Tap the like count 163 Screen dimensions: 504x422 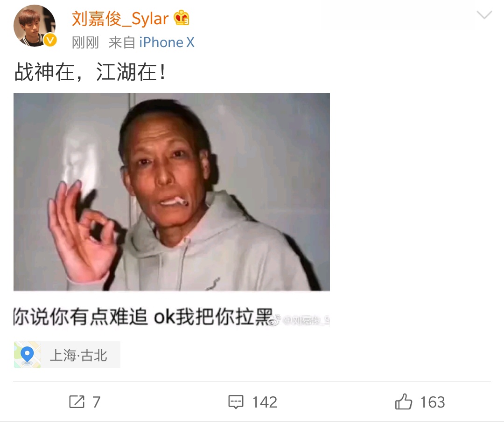[433, 402]
